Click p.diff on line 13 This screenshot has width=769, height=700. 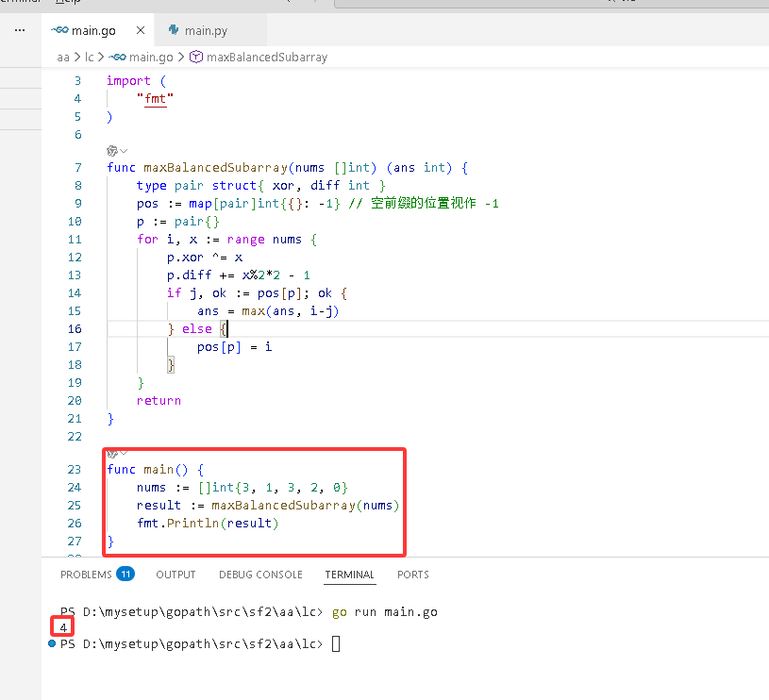(190, 275)
